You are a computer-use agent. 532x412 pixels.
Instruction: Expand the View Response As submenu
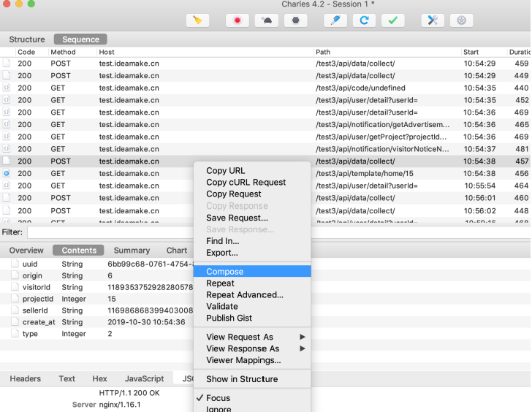[x=252, y=348]
